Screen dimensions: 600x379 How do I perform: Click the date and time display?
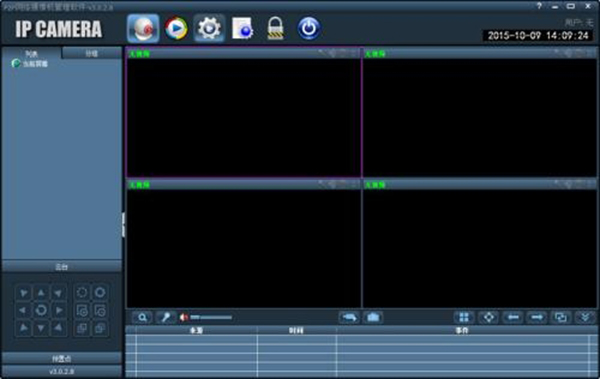(538, 36)
